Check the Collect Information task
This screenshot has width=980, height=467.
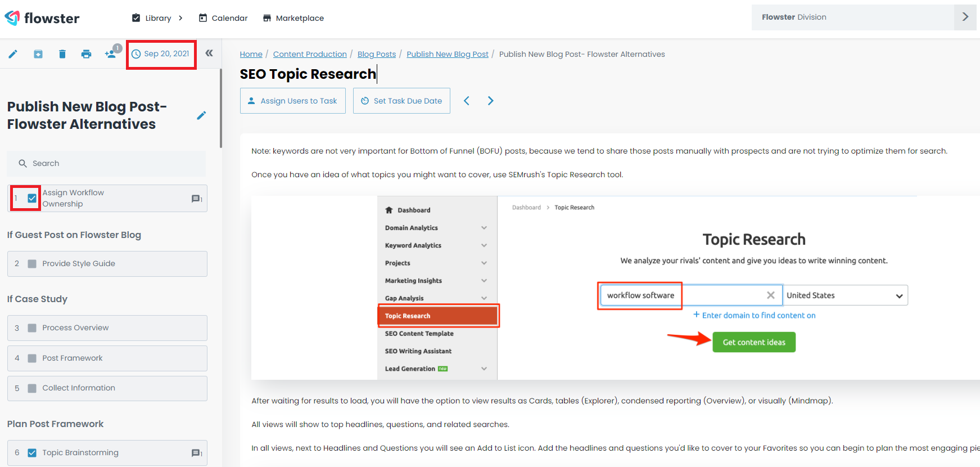[x=32, y=388]
